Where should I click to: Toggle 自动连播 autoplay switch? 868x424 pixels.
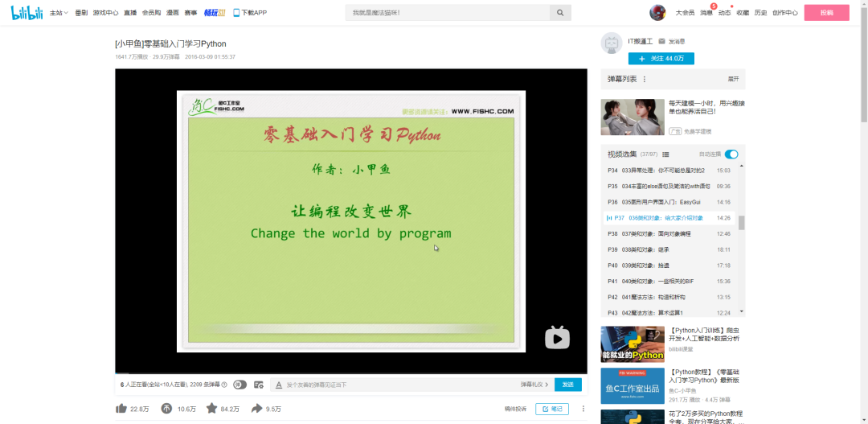point(731,154)
